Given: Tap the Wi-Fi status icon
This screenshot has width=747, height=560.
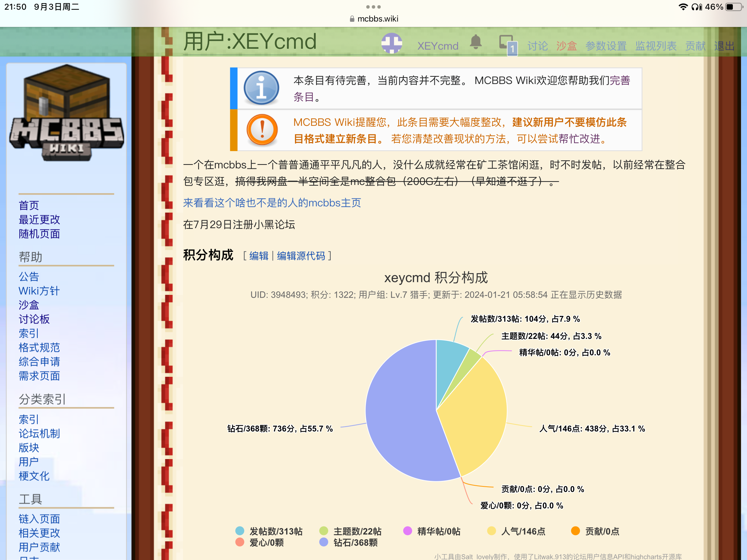Looking at the screenshot, I should (x=683, y=7).
